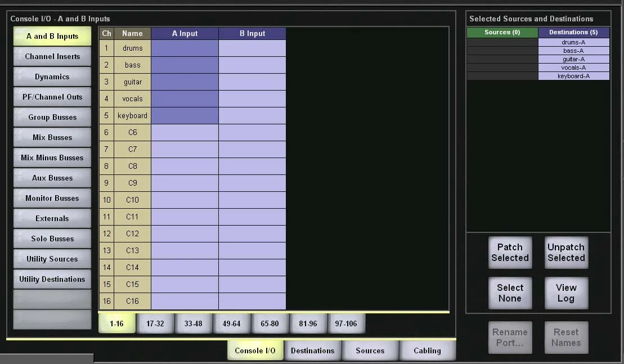Viewport: 624px width, 364px height.
Task: Open the Mix Busses page
Action: click(x=52, y=138)
